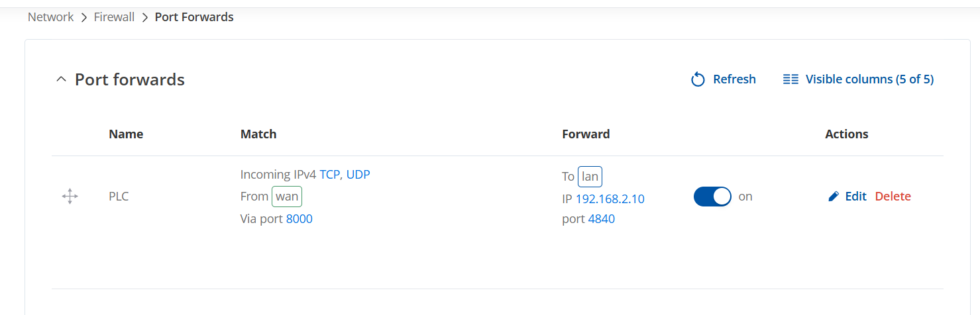Image resolution: width=980 pixels, height=315 pixels.
Task: Go to Firewall in the breadcrumb
Action: 114,17
